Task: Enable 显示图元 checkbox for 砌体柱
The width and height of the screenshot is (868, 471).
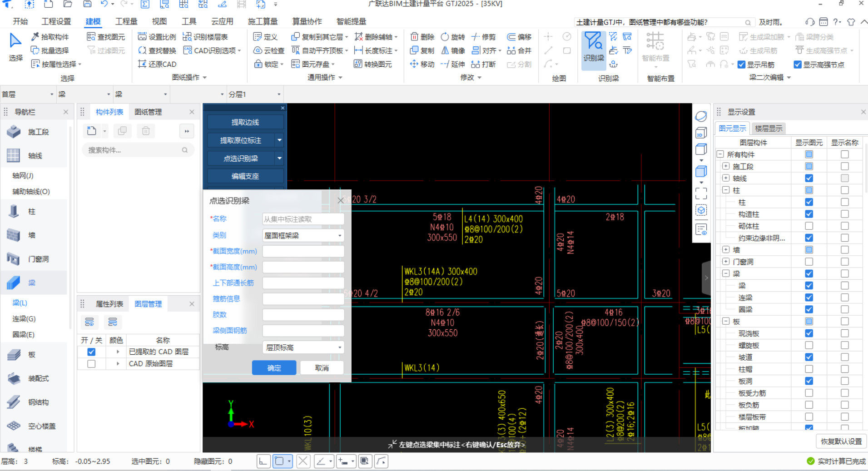Action: coord(809,226)
